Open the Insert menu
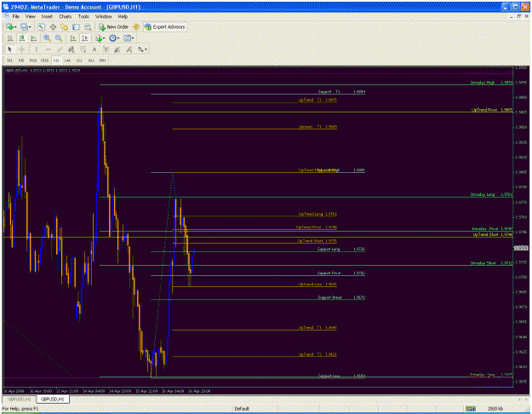The height and width of the screenshot is (414, 532). [47, 16]
